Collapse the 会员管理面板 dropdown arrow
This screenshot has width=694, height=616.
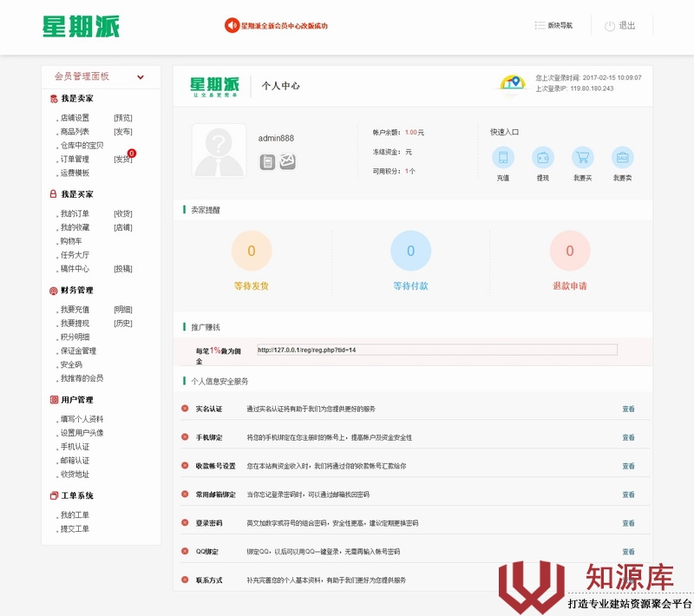[x=141, y=77]
